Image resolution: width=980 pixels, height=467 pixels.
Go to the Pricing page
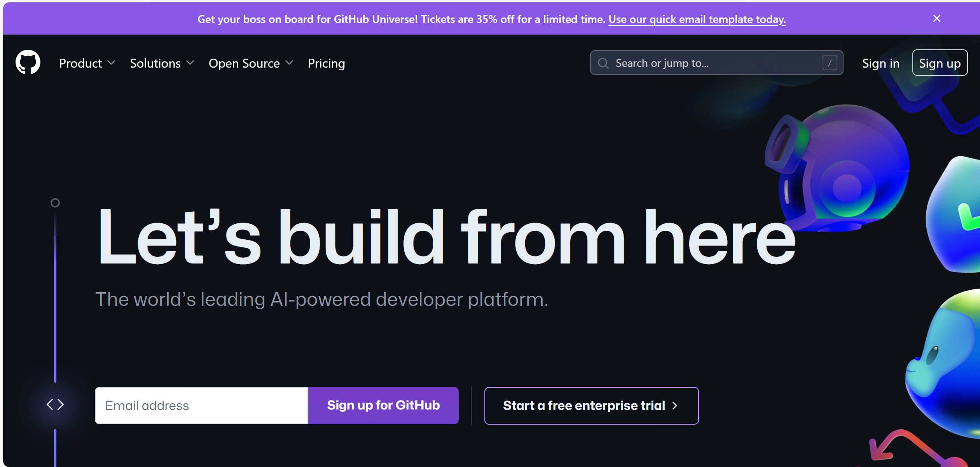[326, 63]
